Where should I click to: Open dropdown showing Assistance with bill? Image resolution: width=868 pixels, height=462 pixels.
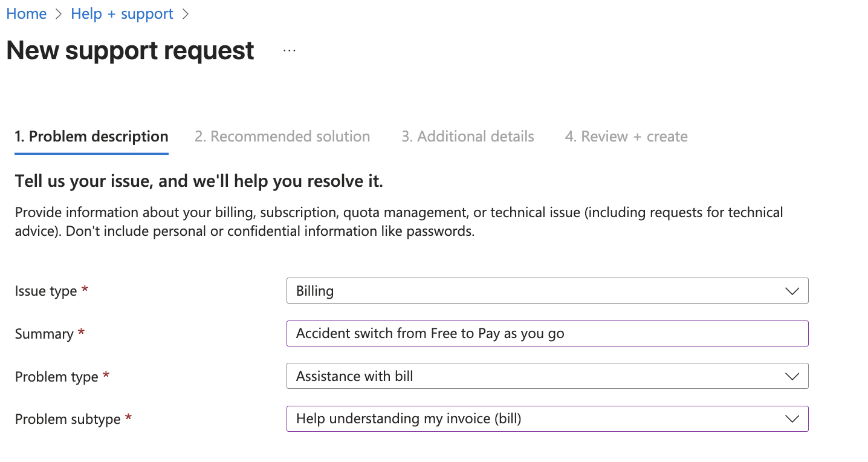[x=532, y=376]
